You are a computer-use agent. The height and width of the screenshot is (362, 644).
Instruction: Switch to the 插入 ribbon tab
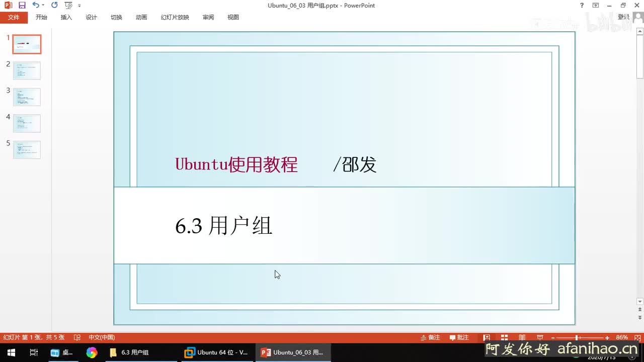point(66,17)
